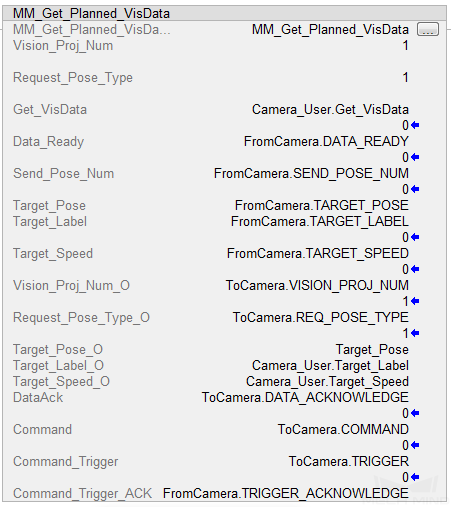Select the FromCamera.TRIGGER_ACKNOWLEDGE tag operand

(x=286, y=494)
